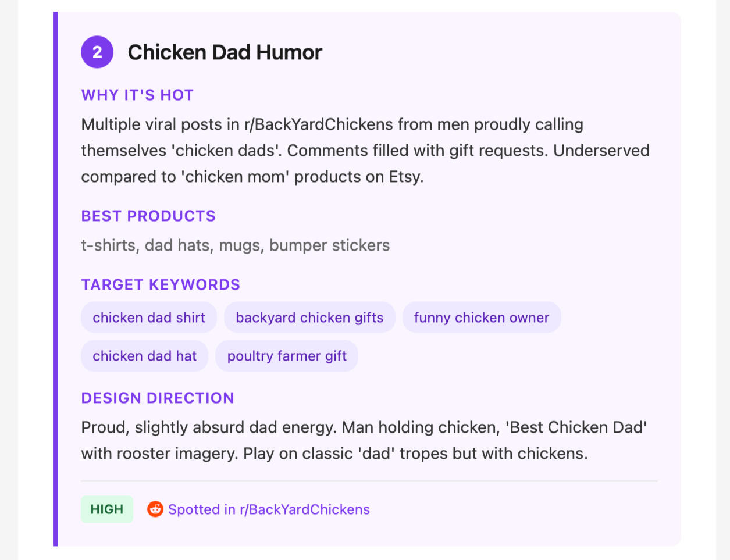Click the 'TARGET KEYWORDS' section heading
730x560 pixels.
point(161,284)
